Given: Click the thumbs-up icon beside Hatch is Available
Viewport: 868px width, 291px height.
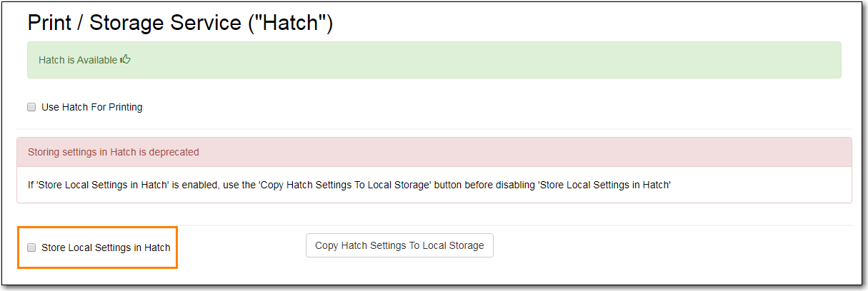Looking at the screenshot, I should click(126, 59).
